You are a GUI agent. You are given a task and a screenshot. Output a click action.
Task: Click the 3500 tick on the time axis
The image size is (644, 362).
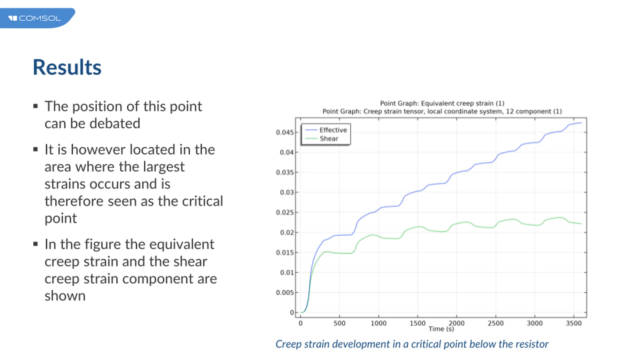click(574, 323)
